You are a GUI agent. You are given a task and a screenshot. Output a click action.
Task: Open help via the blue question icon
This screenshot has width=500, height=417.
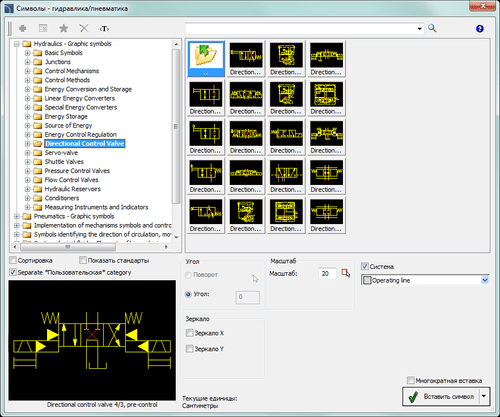tap(479, 29)
